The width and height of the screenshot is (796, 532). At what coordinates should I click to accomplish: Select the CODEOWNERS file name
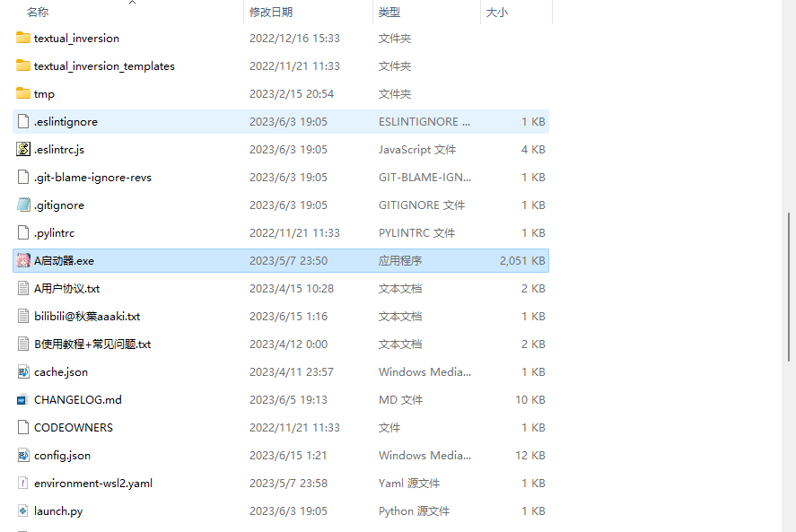click(x=74, y=427)
